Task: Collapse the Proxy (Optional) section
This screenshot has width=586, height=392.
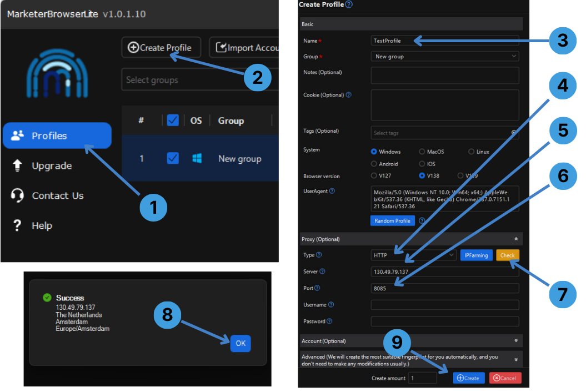Action: 516,239
